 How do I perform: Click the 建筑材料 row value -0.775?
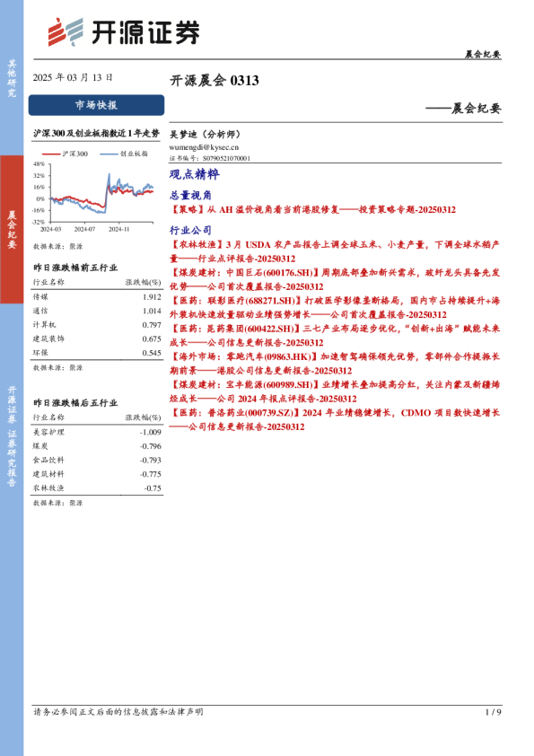pos(151,474)
